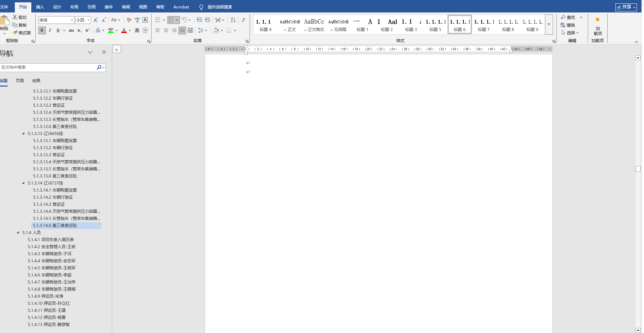This screenshot has width=644, height=333.
Task: Apply green text highlight color
Action: point(111,30)
